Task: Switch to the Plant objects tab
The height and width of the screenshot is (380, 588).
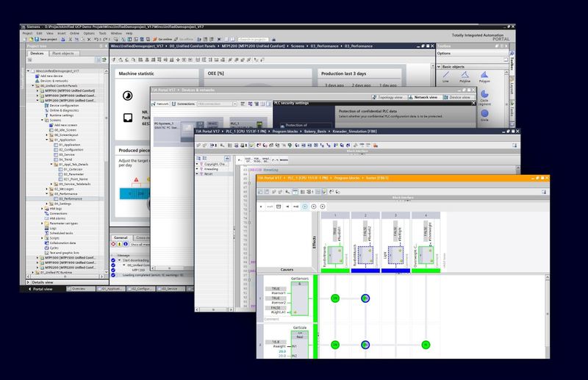Action: click(x=63, y=54)
